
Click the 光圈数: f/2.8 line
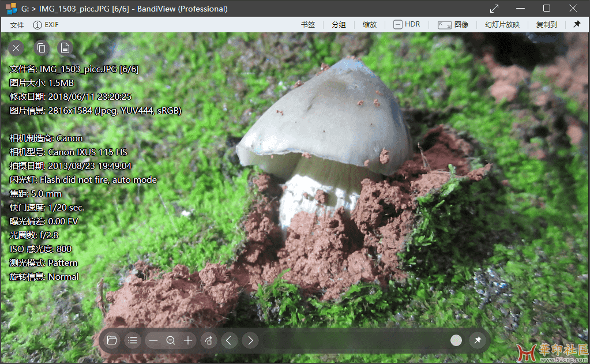[x=34, y=235]
